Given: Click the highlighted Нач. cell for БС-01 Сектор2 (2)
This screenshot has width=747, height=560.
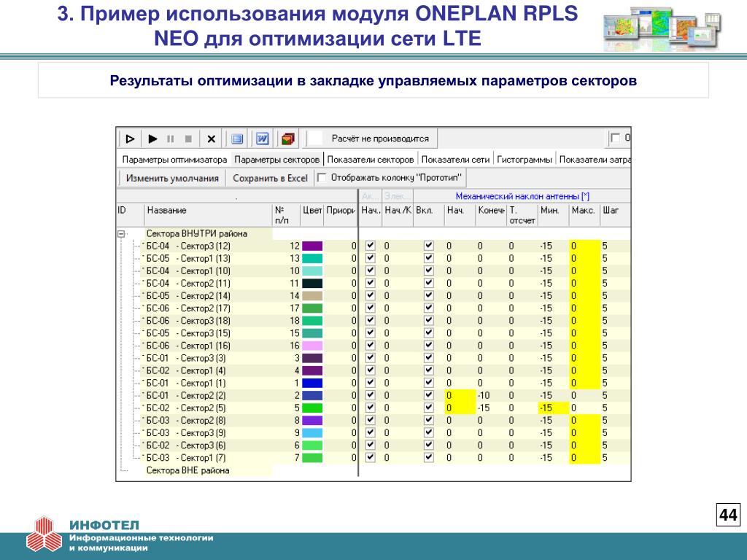Looking at the screenshot, I should coord(460,396).
